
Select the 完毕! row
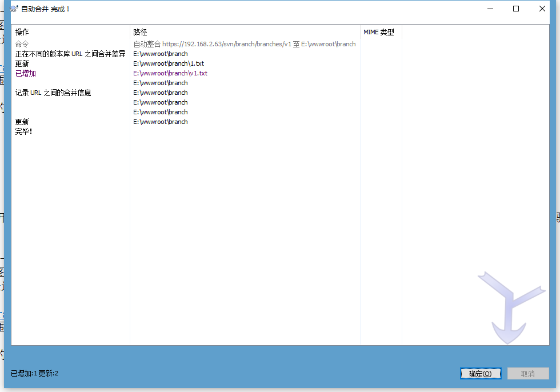(23, 131)
